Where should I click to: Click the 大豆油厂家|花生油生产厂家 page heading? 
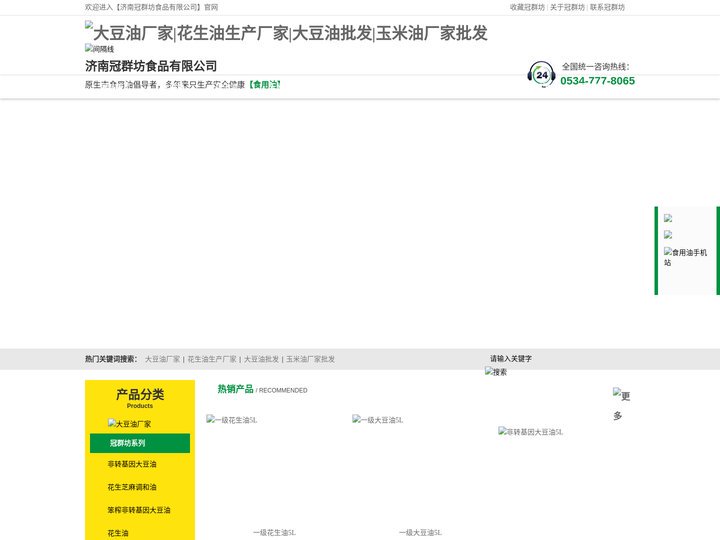pyautogui.click(x=290, y=33)
